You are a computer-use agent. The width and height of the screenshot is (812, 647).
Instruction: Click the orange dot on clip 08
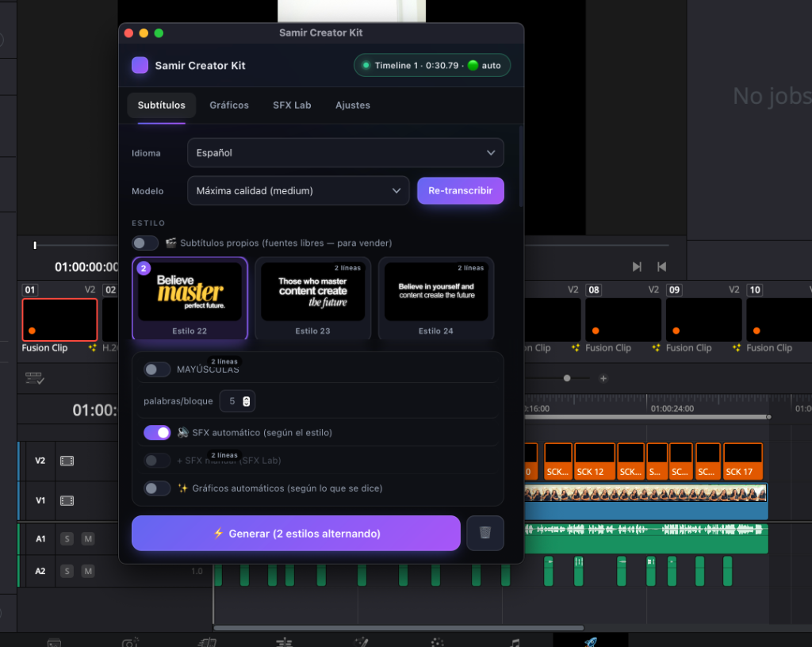596,331
